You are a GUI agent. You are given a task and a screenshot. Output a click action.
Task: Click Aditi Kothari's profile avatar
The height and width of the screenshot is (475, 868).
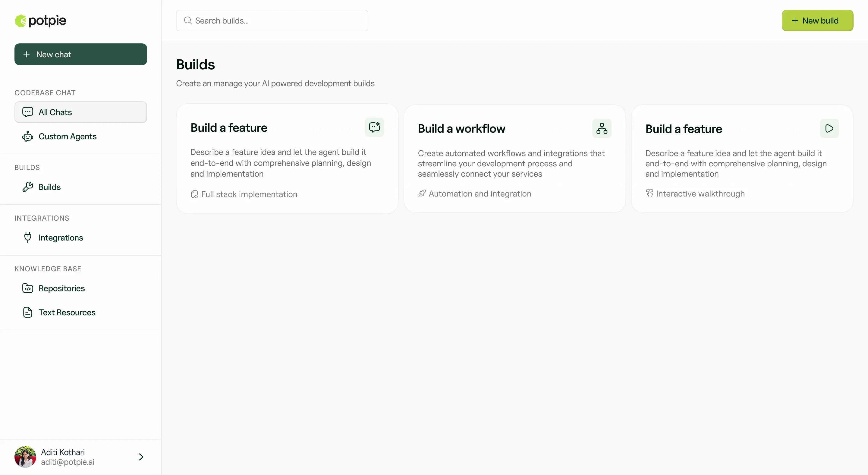25,457
